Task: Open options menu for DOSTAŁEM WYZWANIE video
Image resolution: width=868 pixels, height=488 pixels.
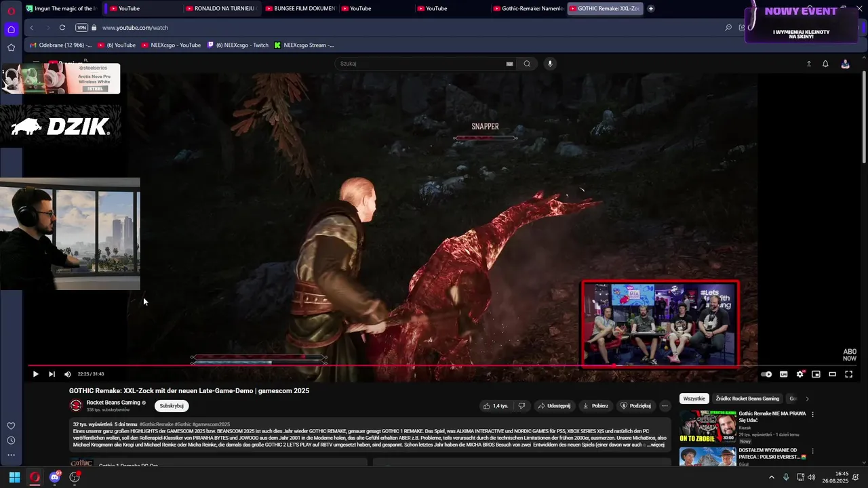Action: pos(812,451)
